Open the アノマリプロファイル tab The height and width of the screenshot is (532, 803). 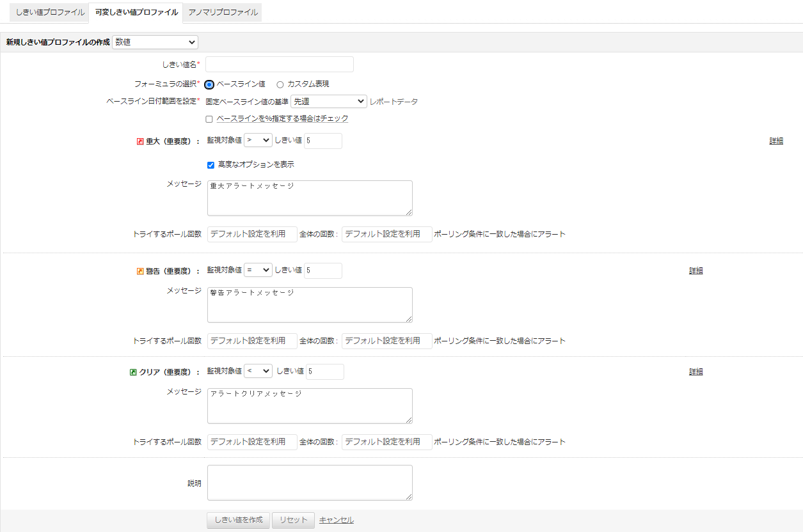click(223, 12)
